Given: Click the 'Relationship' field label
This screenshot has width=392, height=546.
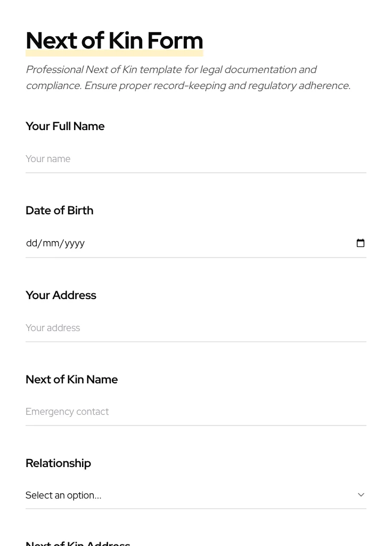Looking at the screenshot, I should tap(58, 463).
